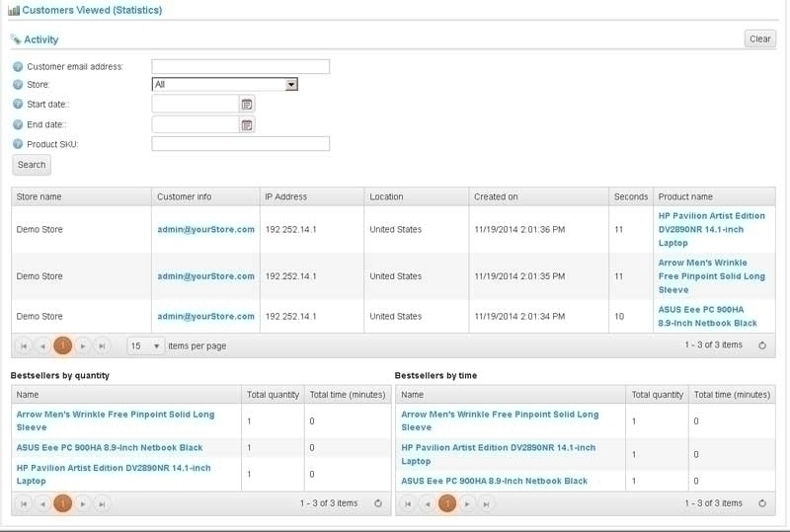The height and width of the screenshot is (532, 790).
Task: Click the Seconds column header
Action: coord(631,196)
